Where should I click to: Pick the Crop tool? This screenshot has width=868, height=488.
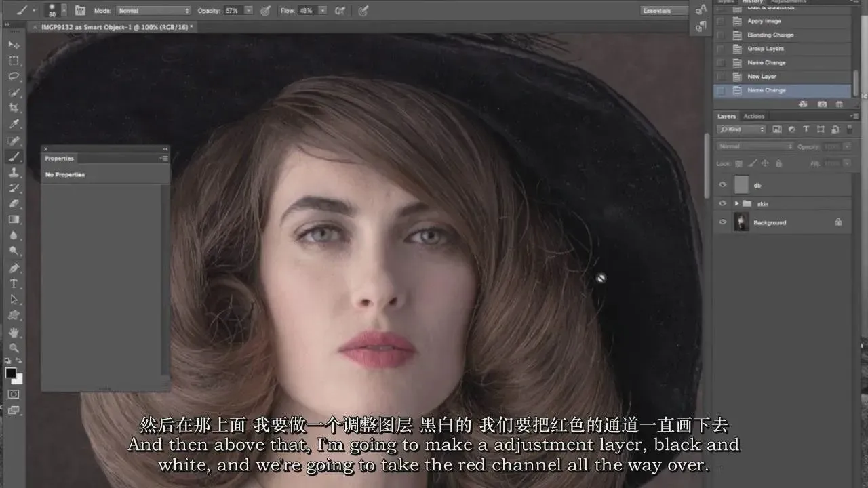pyautogui.click(x=14, y=108)
